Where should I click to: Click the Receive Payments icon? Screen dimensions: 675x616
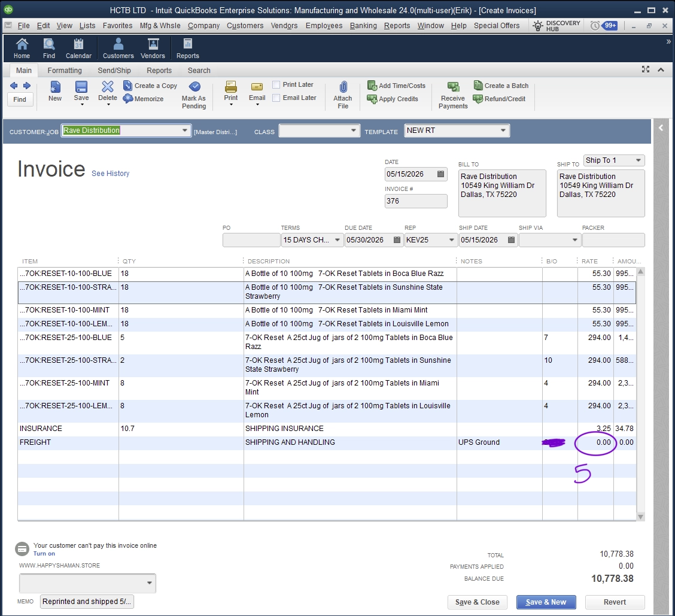tap(453, 87)
